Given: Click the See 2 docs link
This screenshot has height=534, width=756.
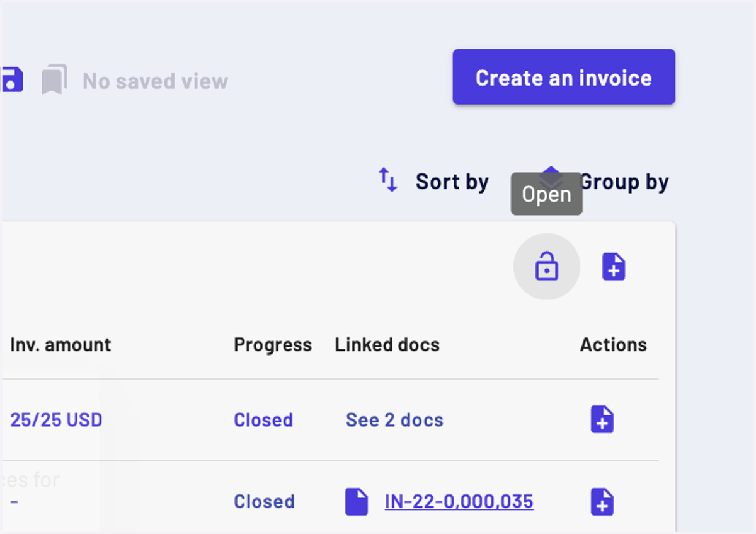Looking at the screenshot, I should (394, 420).
